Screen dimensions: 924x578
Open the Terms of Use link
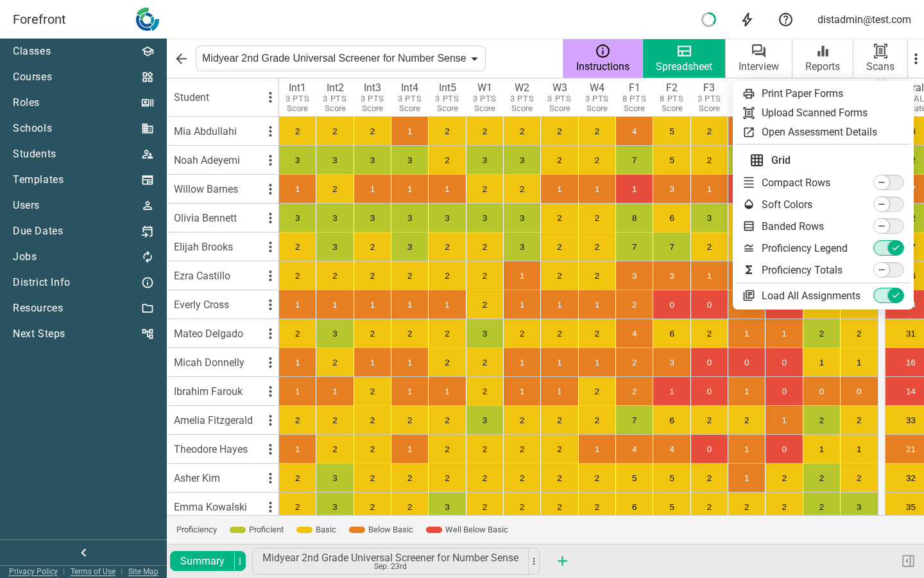[x=93, y=572]
